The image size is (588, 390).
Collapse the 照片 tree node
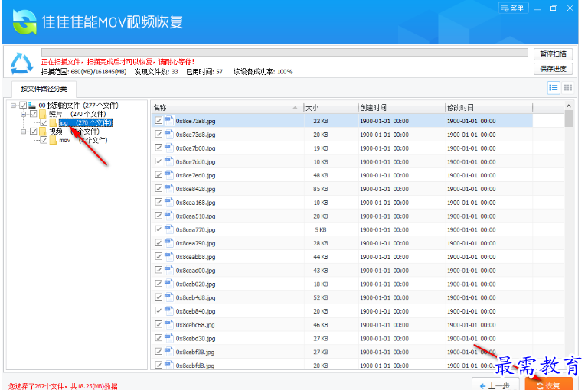[x=24, y=114]
